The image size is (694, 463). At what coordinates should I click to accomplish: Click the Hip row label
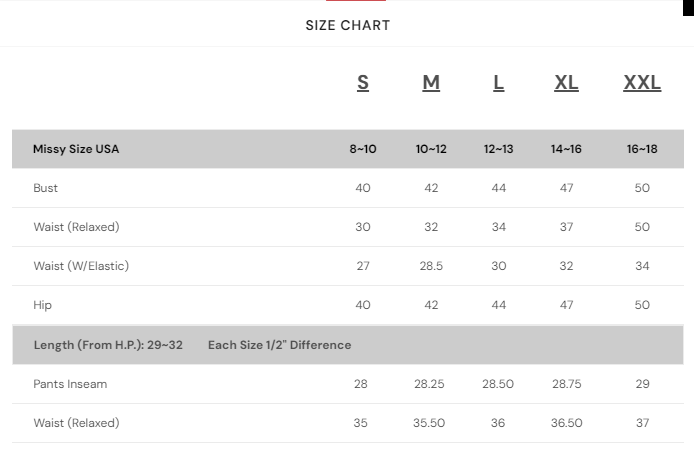coord(43,305)
